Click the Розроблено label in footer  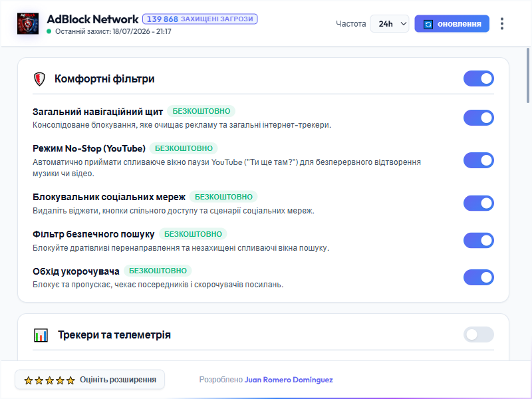221,380
